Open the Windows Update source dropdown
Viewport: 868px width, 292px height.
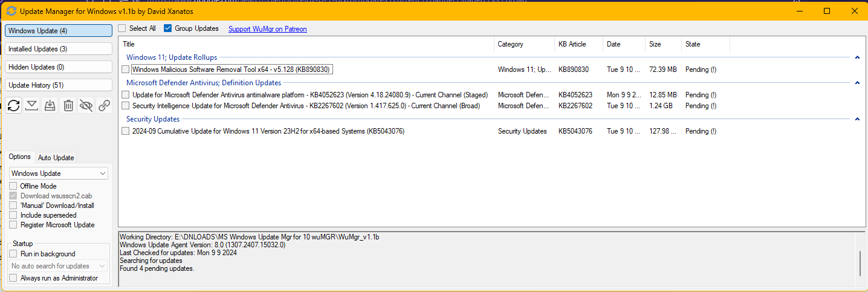point(59,174)
